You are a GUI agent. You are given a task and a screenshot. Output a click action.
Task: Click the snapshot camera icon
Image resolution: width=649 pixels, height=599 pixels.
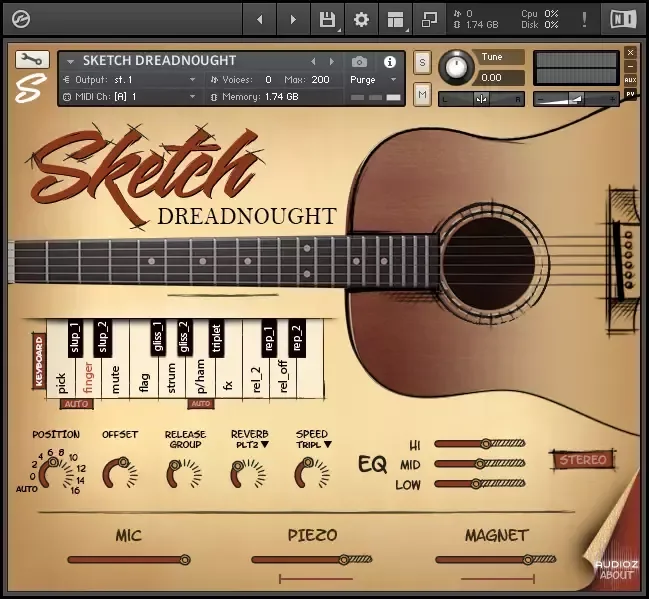(x=359, y=62)
